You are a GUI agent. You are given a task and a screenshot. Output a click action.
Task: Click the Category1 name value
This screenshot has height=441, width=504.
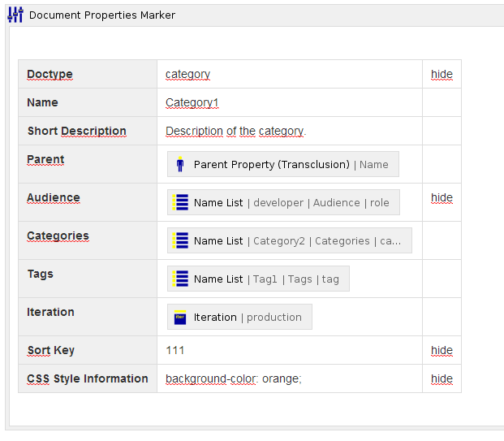[192, 102]
